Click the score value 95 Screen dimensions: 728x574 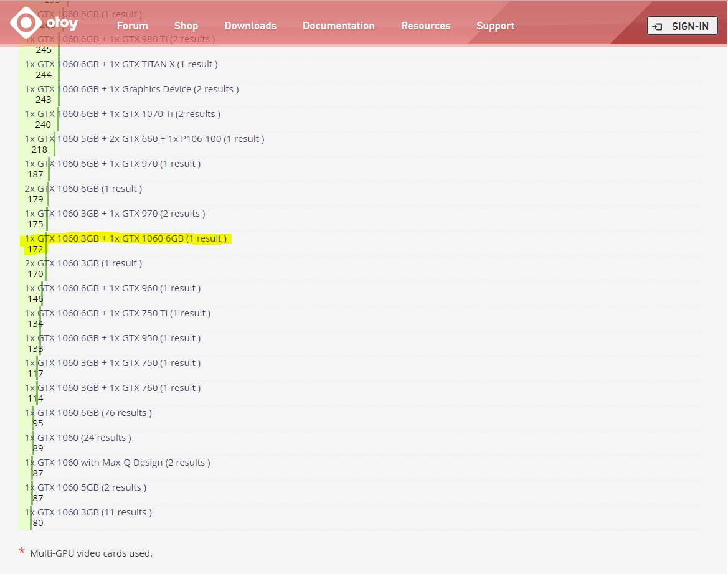coord(38,423)
